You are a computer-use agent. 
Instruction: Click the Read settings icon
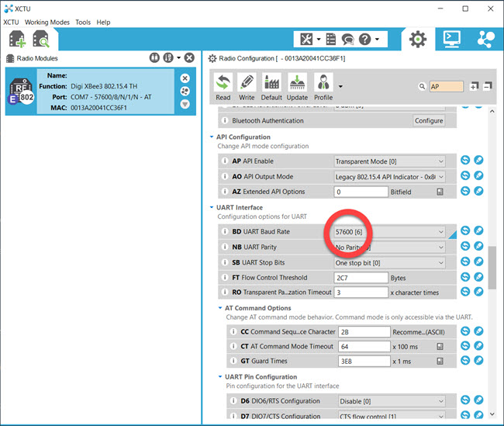[x=223, y=87]
